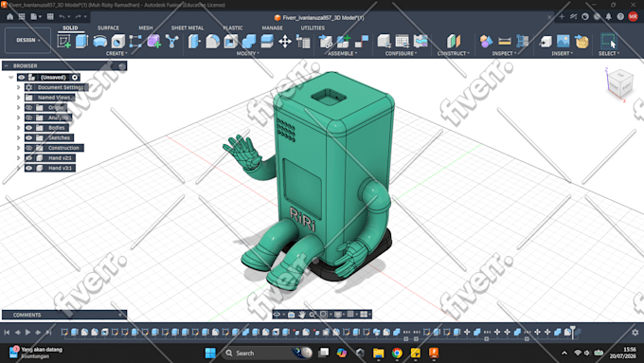
Task: Click the Insert Canvas image icon
Action: tap(563, 41)
